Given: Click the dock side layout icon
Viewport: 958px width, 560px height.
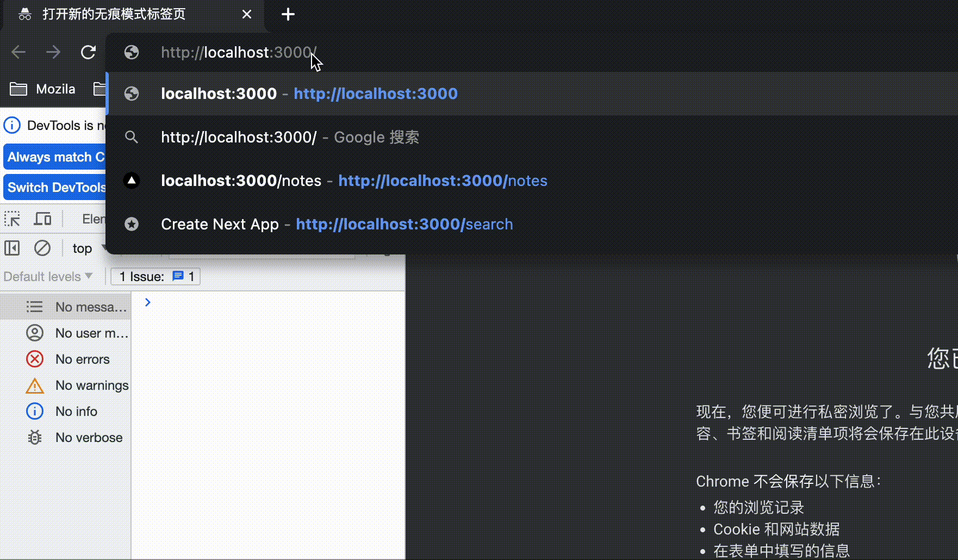Looking at the screenshot, I should click(11, 248).
